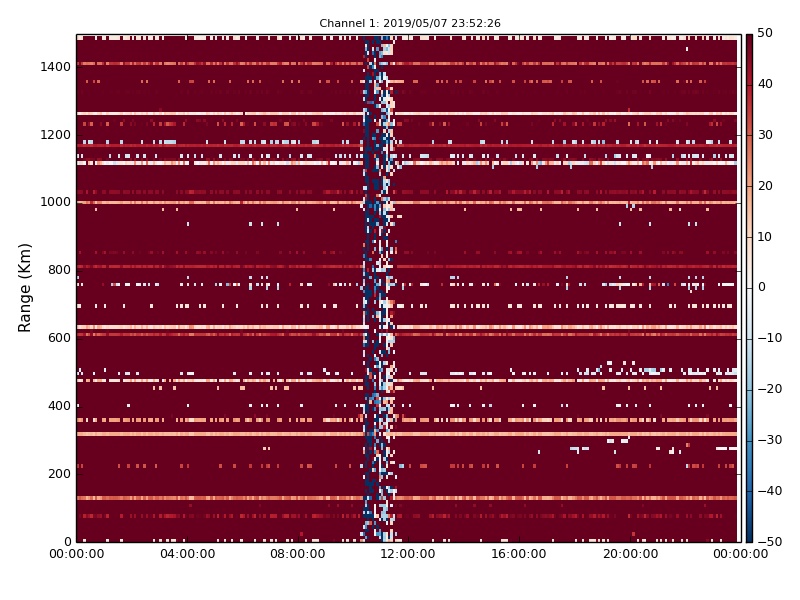Click the white middle of the colorbar
Viewport: 800px width, 600px height.
coord(749,288)
